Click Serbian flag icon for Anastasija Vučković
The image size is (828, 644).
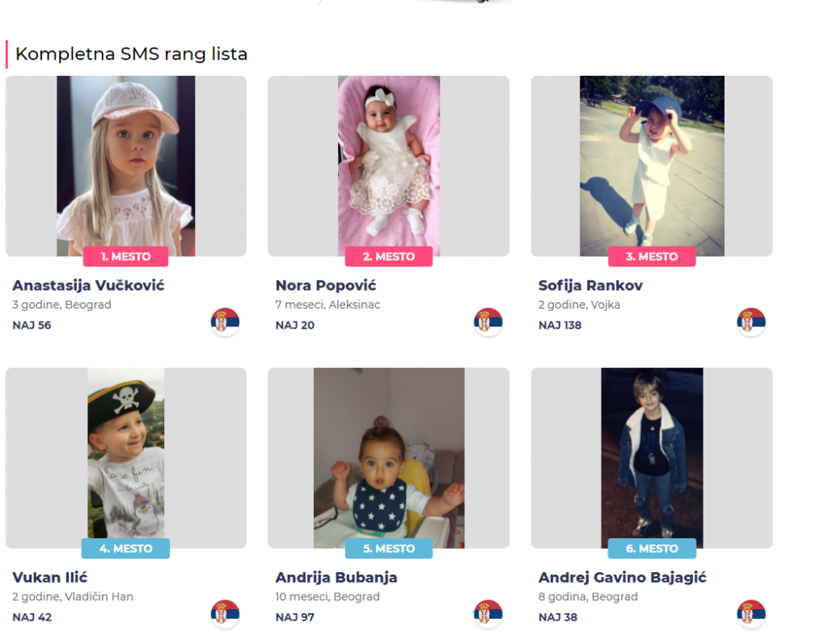coord(225,322)
